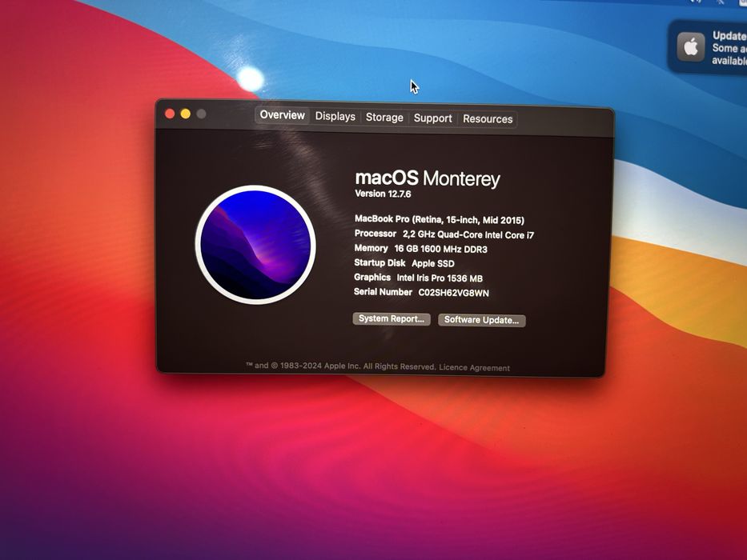Screen dimensions: 747x560
Task: Click the Apple SSD startup disk value
Action: point(433,263)
